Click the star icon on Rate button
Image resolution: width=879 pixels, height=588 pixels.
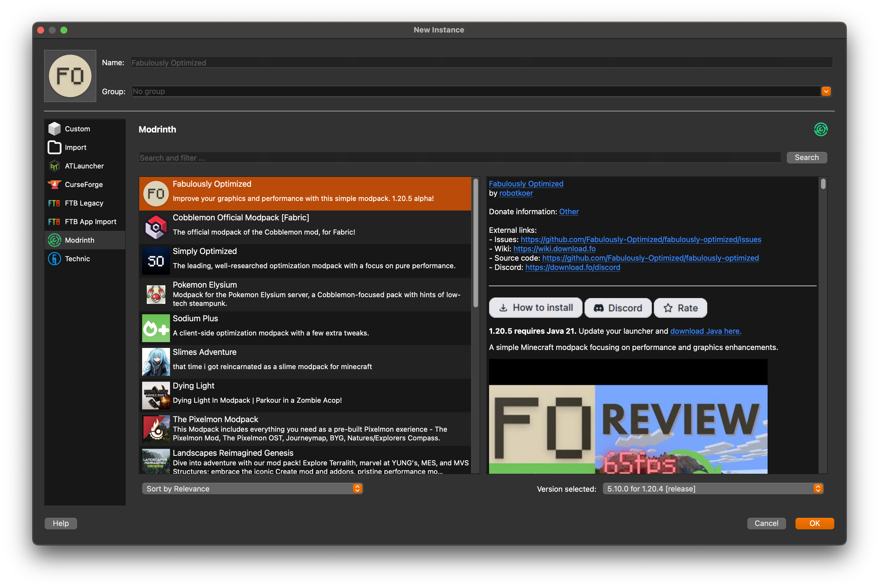(x=668, y=308)
